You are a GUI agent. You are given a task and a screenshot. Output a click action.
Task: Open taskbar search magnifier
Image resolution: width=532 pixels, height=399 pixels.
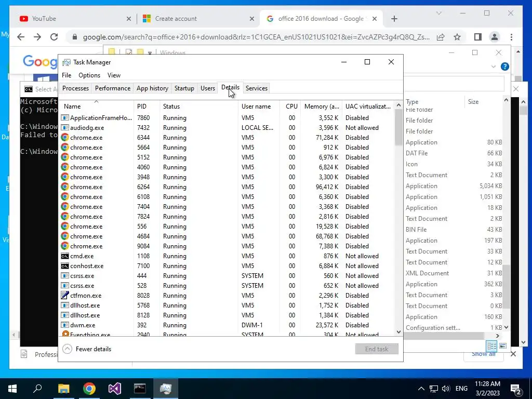tap(37, 389)
